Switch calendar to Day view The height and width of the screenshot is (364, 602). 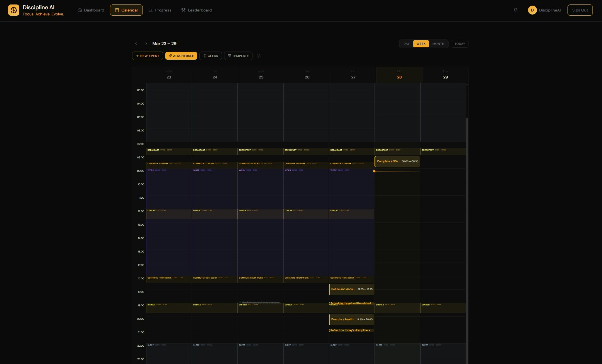click(x=406, y=44)
